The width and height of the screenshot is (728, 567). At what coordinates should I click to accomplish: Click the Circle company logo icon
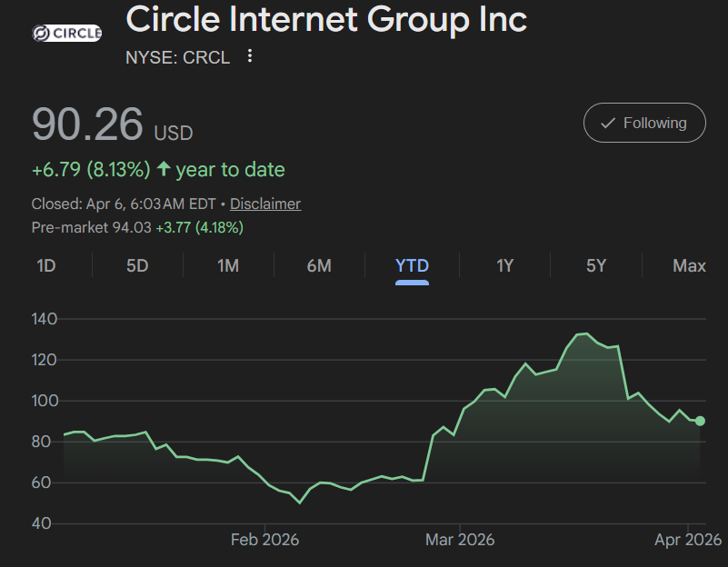coord(40,32)
